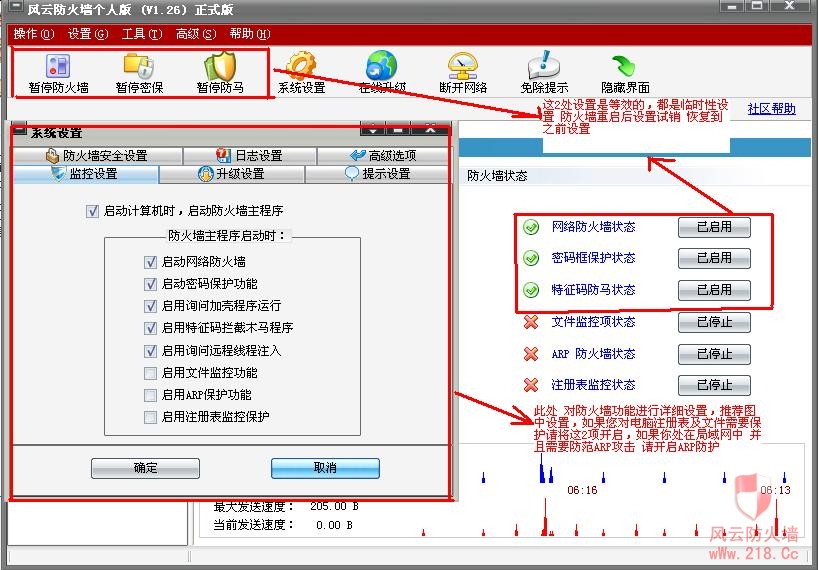Click the 取消 button
Viewport: 818px width, 570px height.
click(325, 468)
